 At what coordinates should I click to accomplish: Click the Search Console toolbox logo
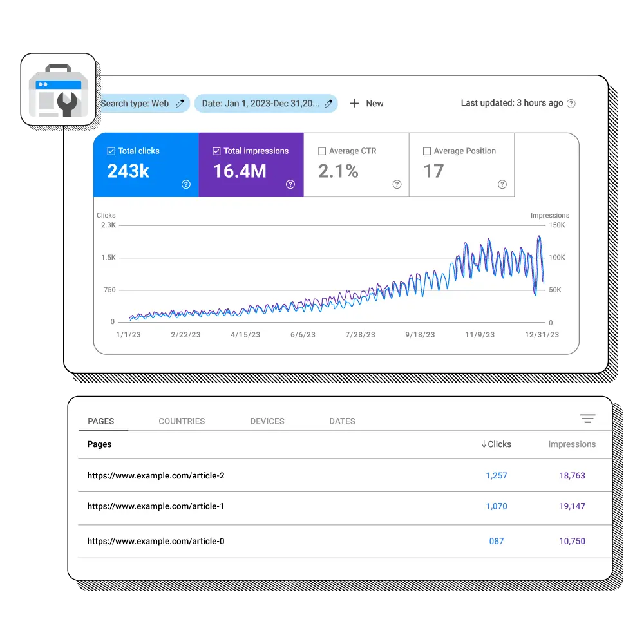coord(58,89)
